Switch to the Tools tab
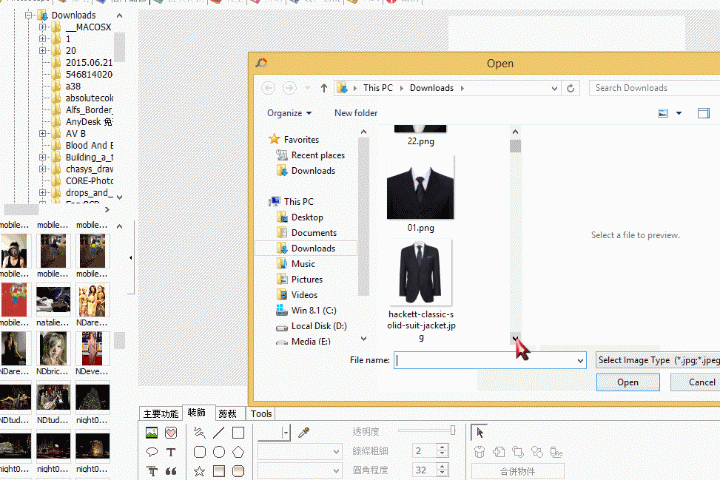720x480 pixels. pyautogui.click(x=261, y=413)
